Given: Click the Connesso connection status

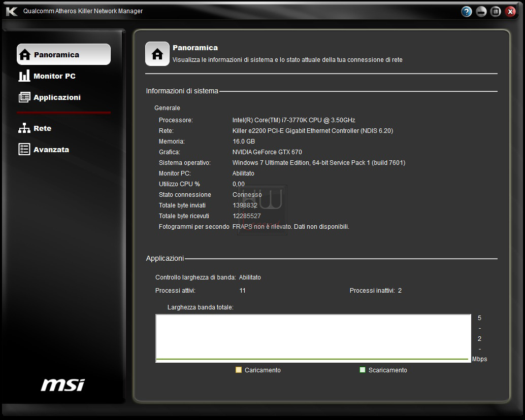Looking at the screenshot, I should pyautogui.click(x=247, y=195).
